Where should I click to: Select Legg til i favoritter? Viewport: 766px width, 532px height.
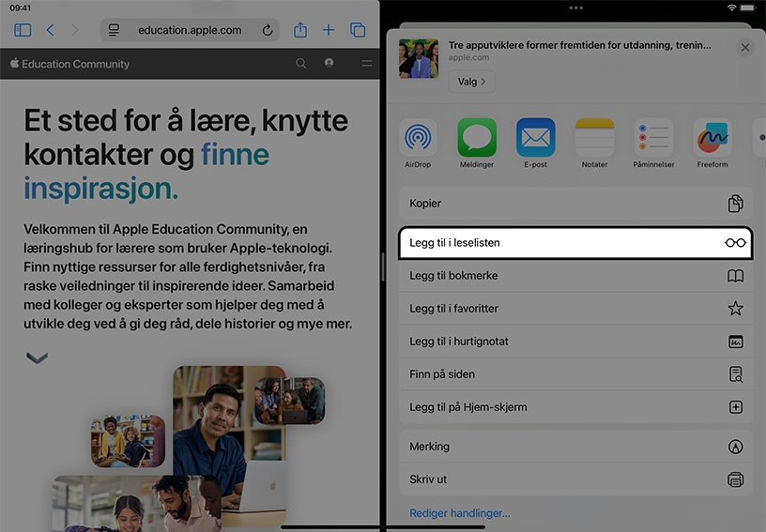pyautogui.click(x=575, y=309)
